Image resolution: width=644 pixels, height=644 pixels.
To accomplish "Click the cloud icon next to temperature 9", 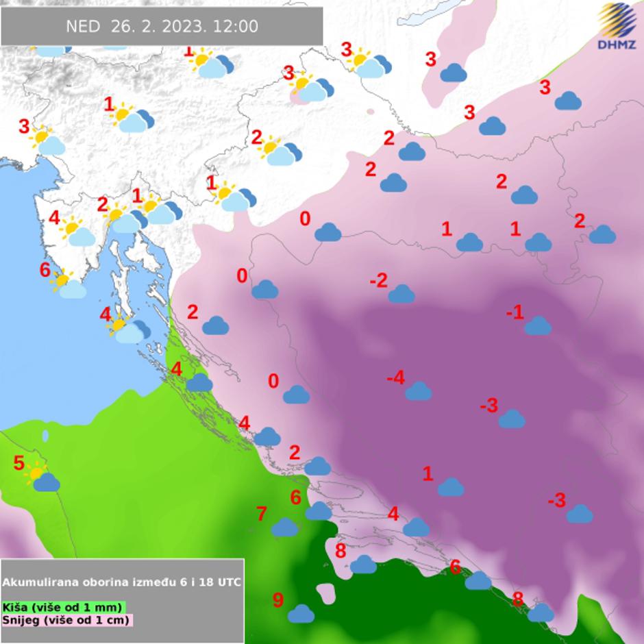I will click(301, 613).
